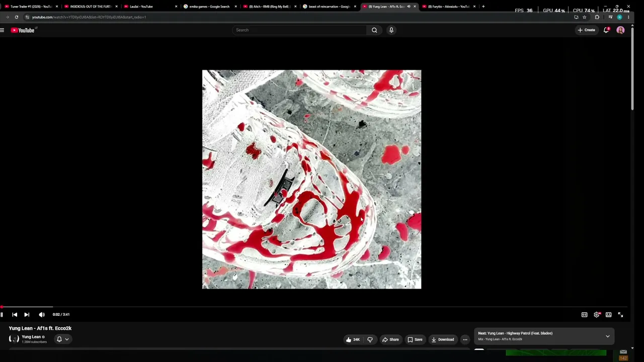The width and height of the screenshot is (644, 362).
Task: Open YouTube notifications bell
Action: pos(606,30)
